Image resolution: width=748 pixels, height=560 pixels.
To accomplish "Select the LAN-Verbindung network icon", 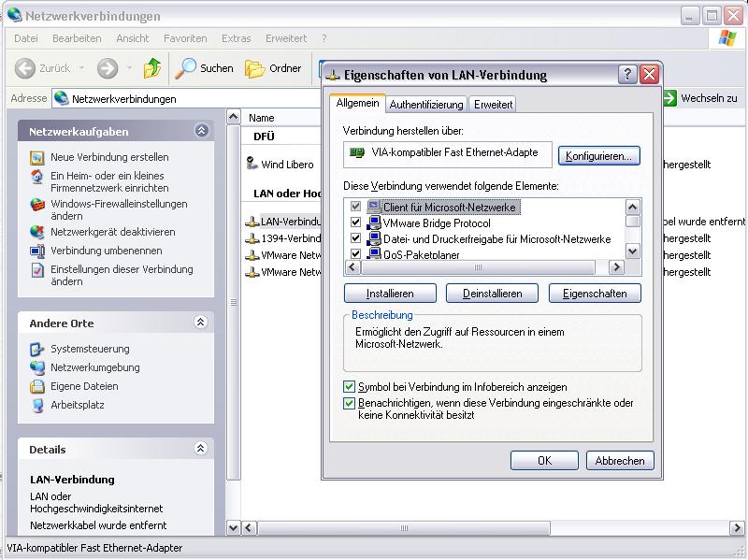I will pyautogui.click(x=252, y=222).
